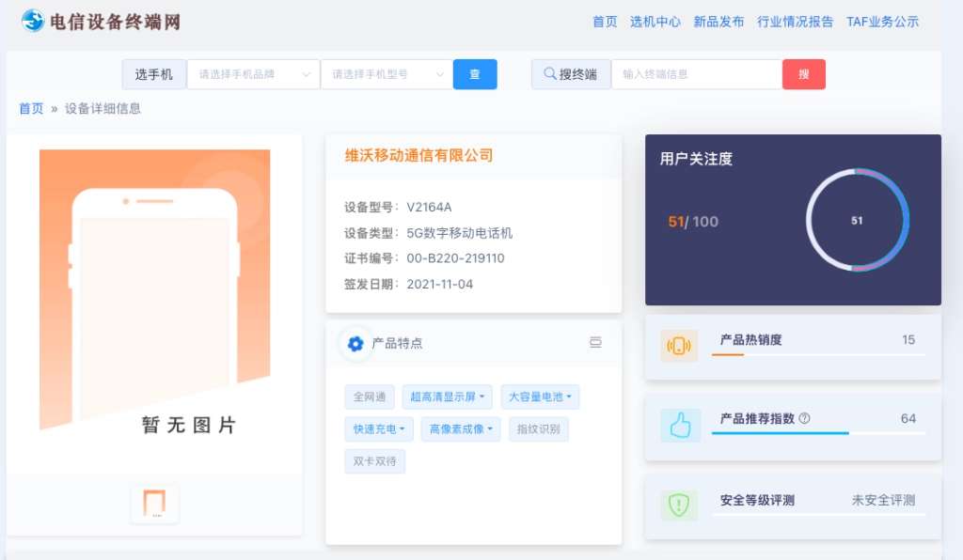Click the blue 查 search button
The height and width of the screenshot is (560, 963).
[x=475, y=74]
